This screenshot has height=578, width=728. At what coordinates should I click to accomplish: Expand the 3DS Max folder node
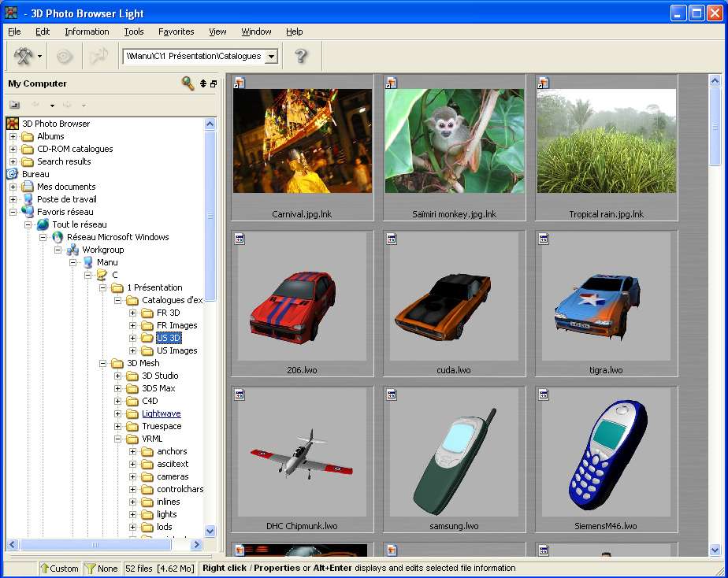118,388
